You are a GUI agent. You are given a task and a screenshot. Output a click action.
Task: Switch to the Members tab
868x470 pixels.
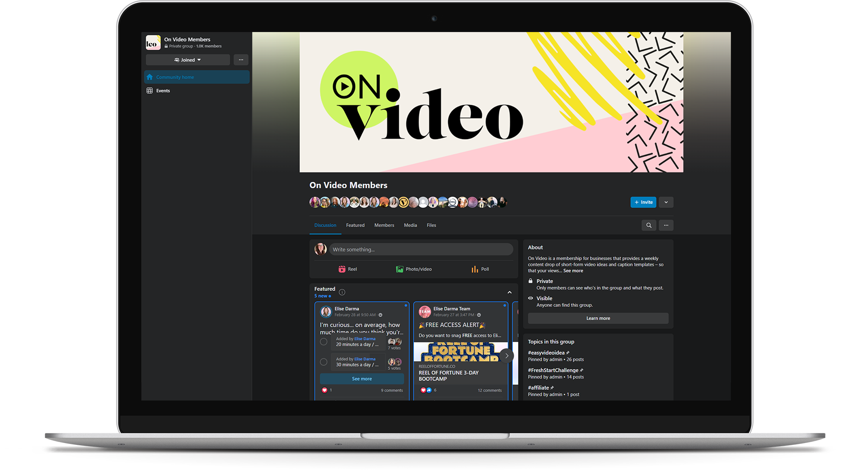[384, 225]
